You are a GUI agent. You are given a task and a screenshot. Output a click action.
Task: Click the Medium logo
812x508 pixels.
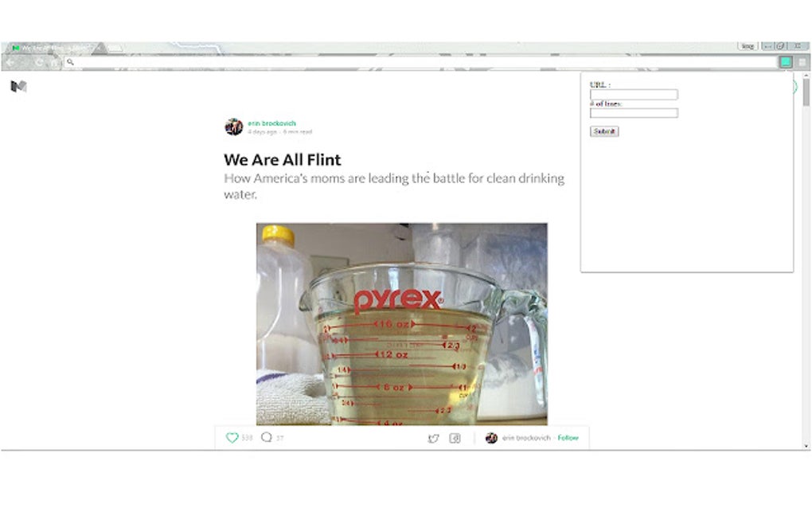tap(18, 86)
